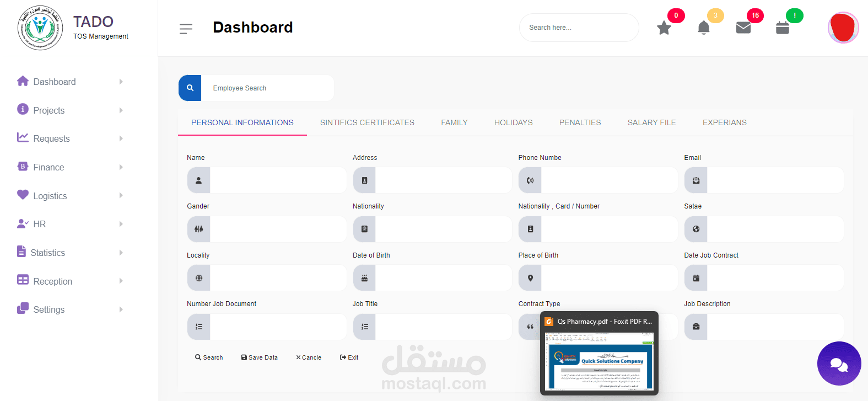Click the top Search here input field

pyautogui.click(x=579, y=28)
